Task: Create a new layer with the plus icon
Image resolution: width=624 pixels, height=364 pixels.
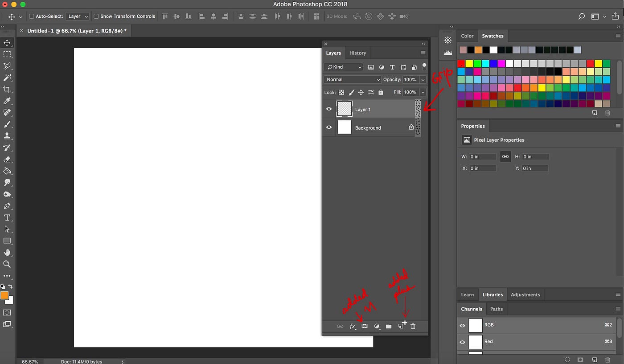Action: click(402, 326)
